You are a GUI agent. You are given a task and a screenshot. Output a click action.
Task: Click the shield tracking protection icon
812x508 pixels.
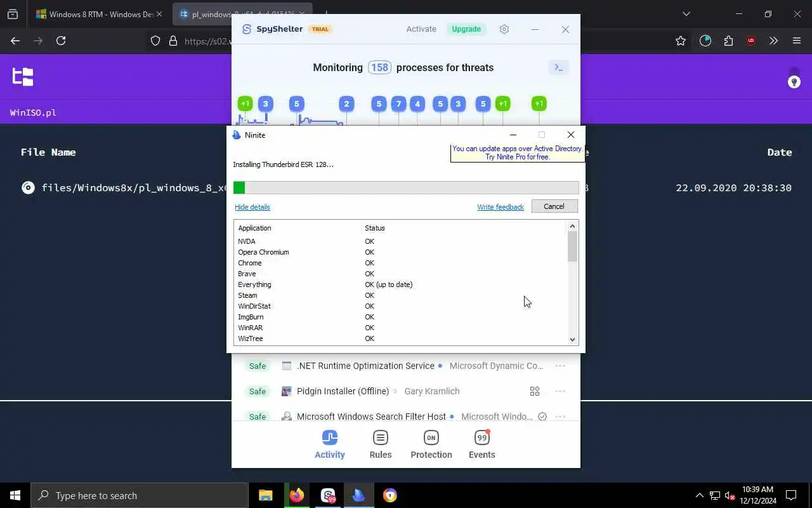click(155, 41)
